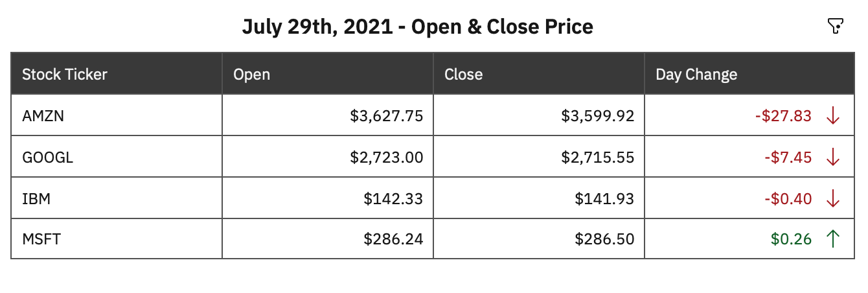Click the AMZN red down arrow
Screen dimensions: 868x293
coord(833,115)
